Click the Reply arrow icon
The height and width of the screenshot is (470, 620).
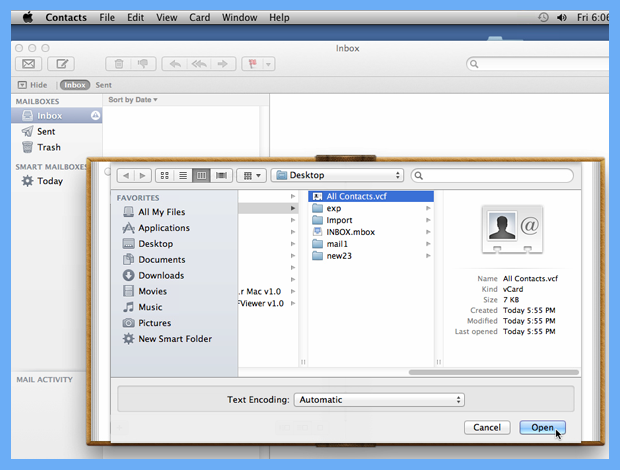click(175, 64)
